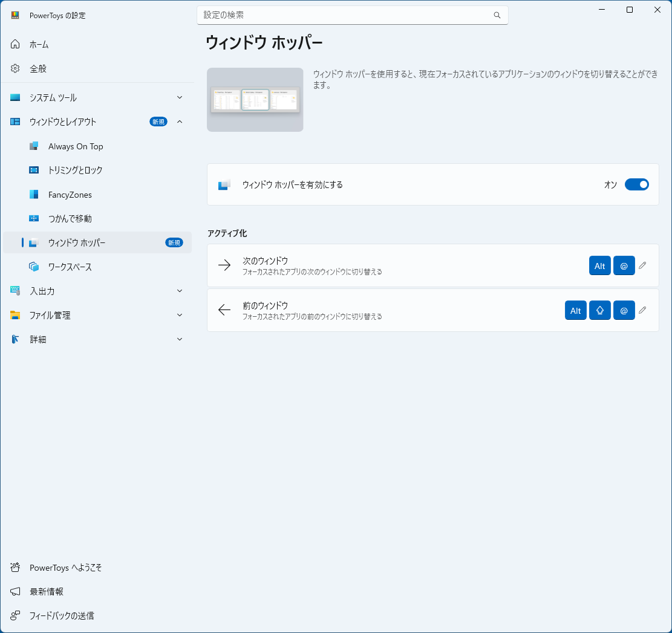Click the @ key of 次のウィンドウ shortcut
Image resolution: width=672 pixels, height=633 pixels.
624,265
